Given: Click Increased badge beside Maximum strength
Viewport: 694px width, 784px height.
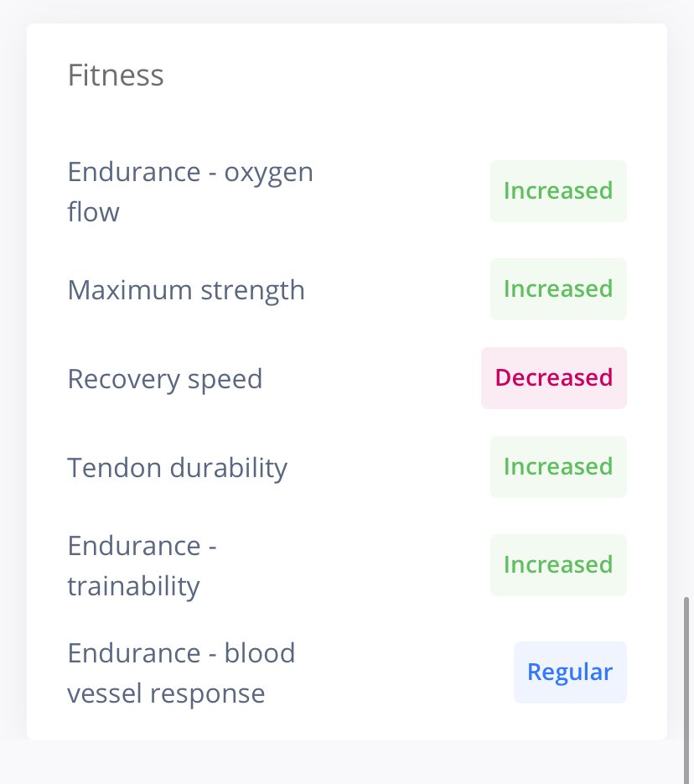Looking at the screenshot, I should [558, 289].
